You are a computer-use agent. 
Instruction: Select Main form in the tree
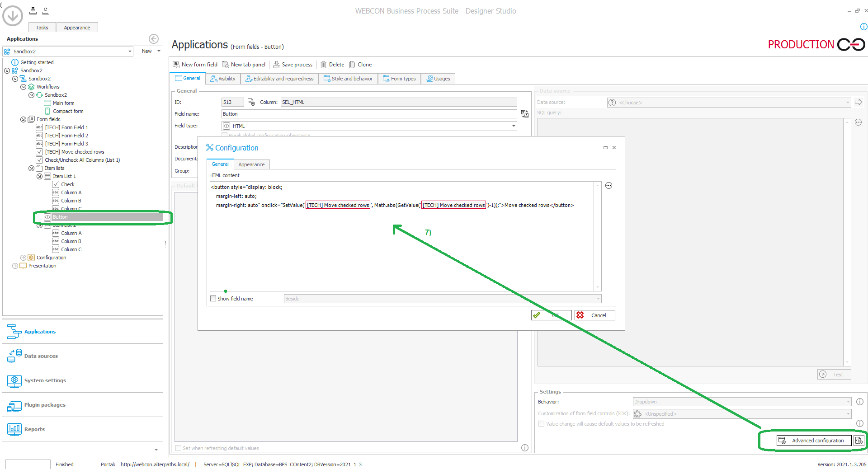[63, 103]
